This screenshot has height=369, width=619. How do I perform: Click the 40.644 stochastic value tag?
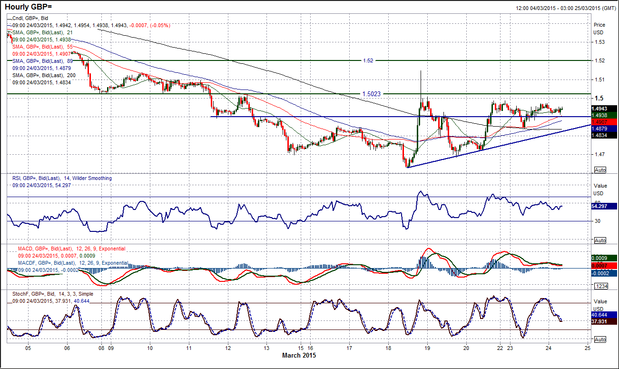tap(604, 315)
